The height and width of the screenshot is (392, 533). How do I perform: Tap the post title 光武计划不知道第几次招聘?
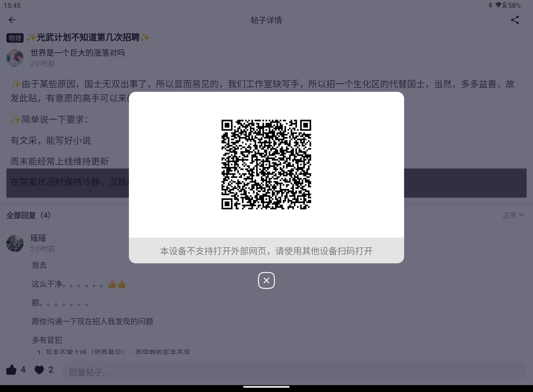pos(88,37)
